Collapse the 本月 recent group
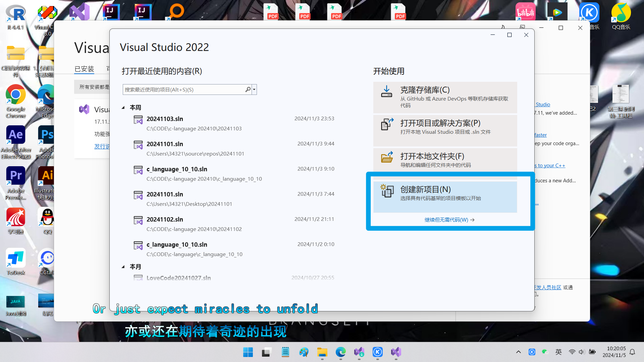644x362 pixels. pos(123,267)
